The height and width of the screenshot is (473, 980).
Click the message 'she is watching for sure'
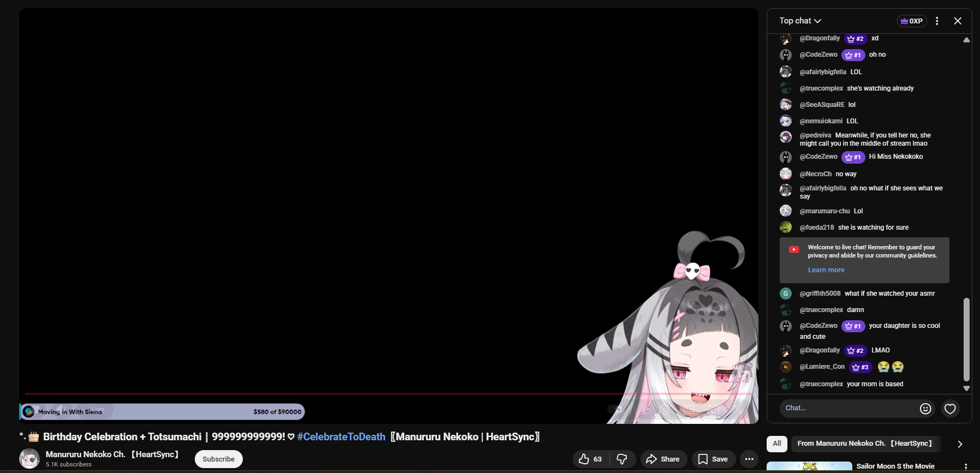(x=874, y=227)
